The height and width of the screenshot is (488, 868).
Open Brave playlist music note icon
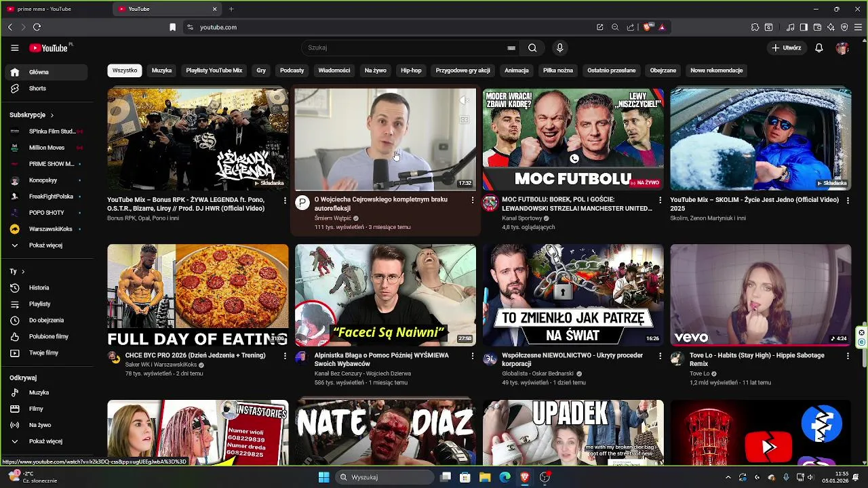[x=791, y=27]
